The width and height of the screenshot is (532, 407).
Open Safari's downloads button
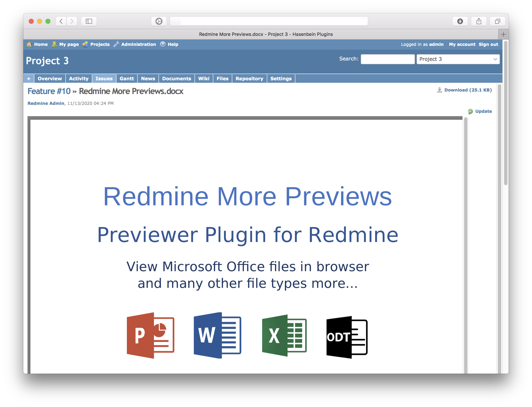click(x=460, y=21)
